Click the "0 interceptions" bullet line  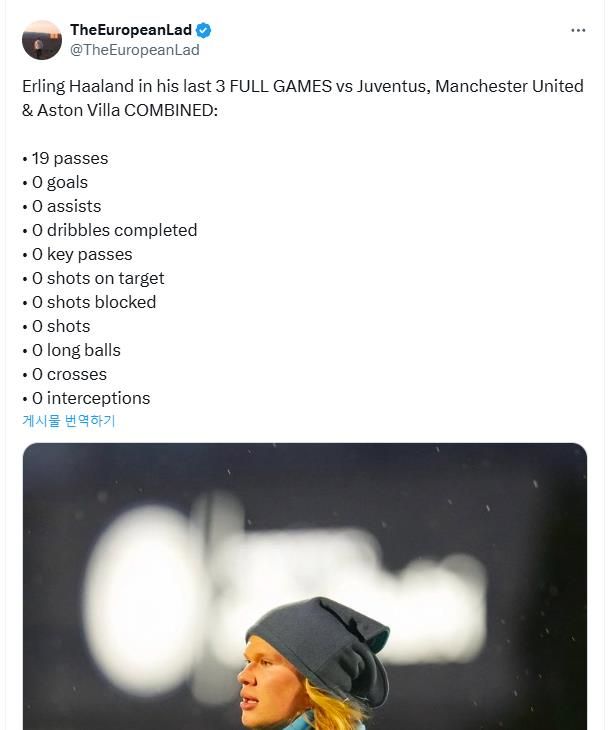(86, 398)
